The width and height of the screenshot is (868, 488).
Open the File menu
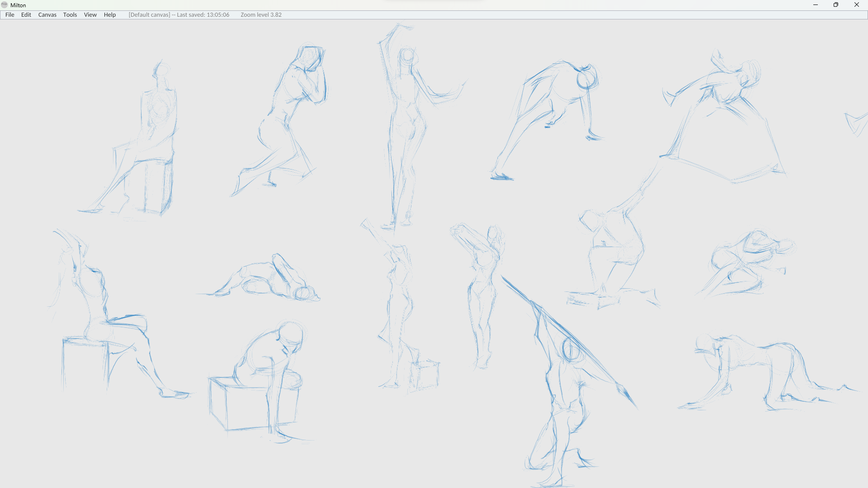[9, 15]
